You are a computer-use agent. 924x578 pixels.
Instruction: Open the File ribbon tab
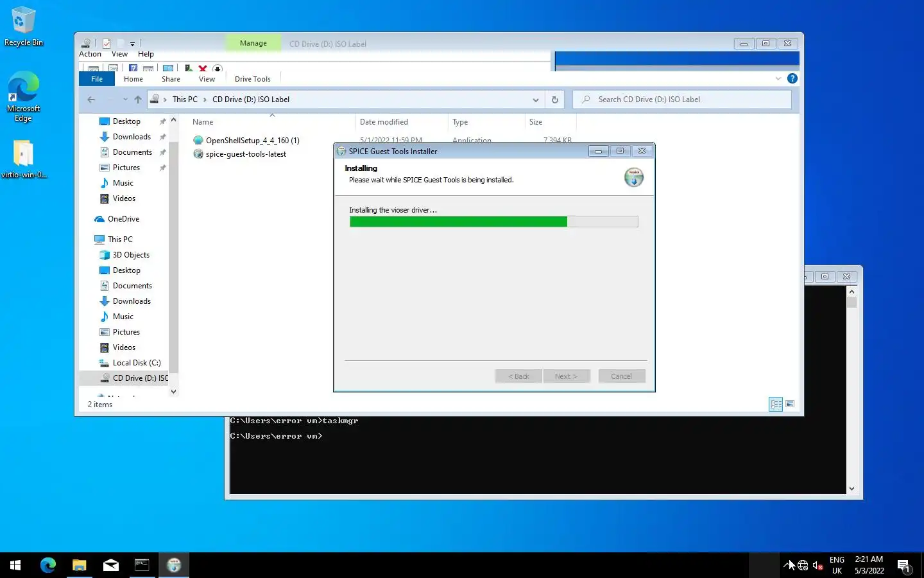97,79
